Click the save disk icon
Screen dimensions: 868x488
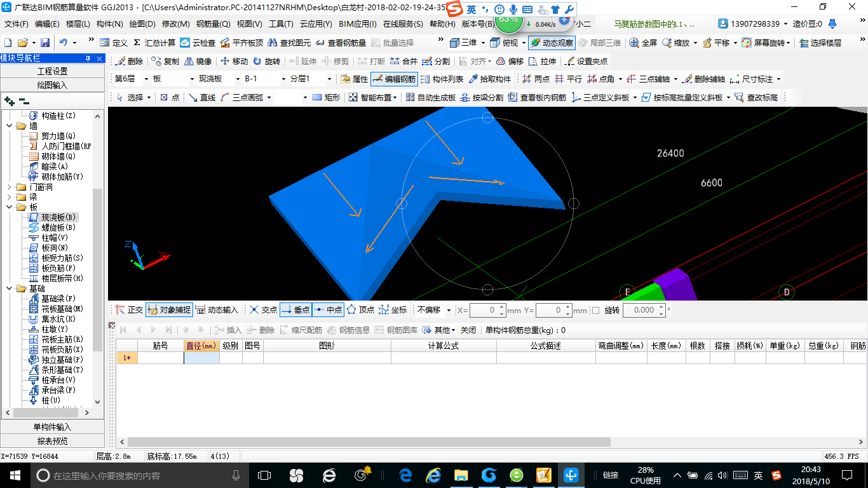[x=45, y=43]
